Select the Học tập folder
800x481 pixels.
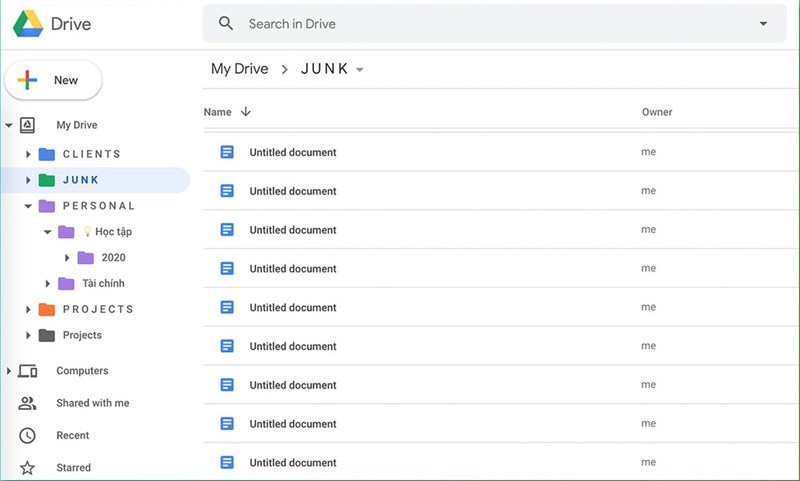click(x=113, y=232)
